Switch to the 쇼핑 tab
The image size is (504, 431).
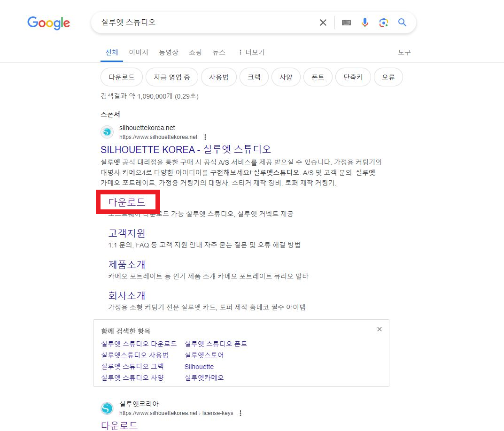click(195, 52)
